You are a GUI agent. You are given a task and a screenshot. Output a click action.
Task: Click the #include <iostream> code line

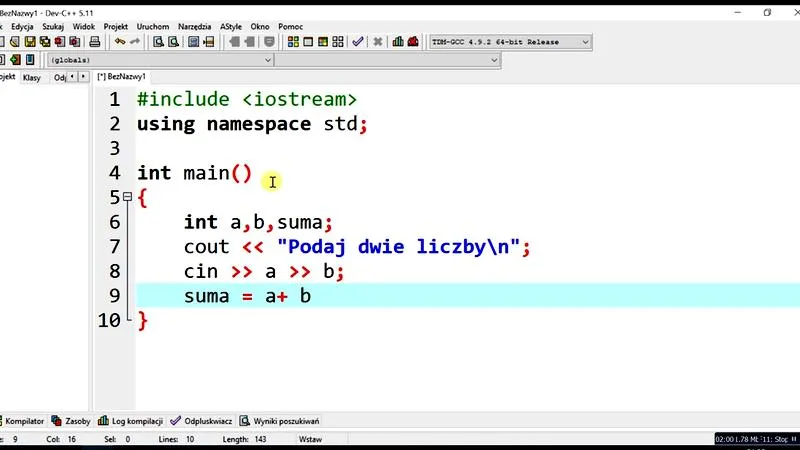[247, 99]
